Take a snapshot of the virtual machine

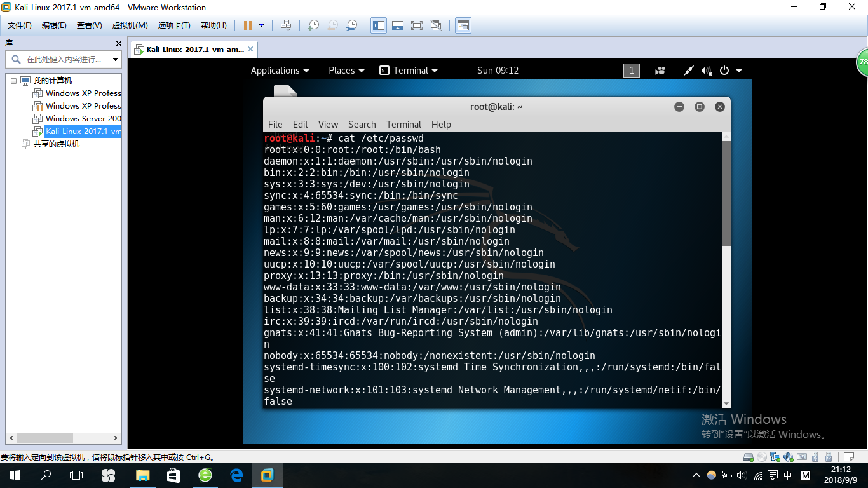[313, 25]
